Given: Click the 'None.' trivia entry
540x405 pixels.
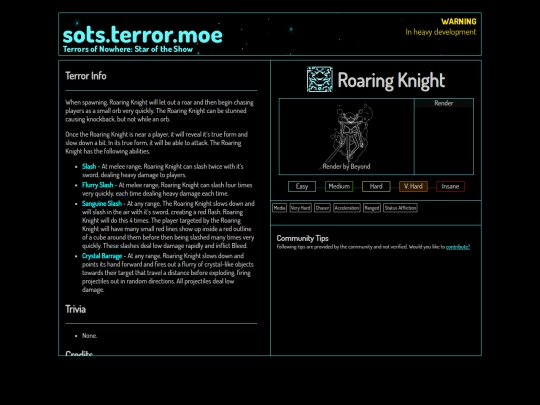Looking at the screenshot, I should point(90,336).
